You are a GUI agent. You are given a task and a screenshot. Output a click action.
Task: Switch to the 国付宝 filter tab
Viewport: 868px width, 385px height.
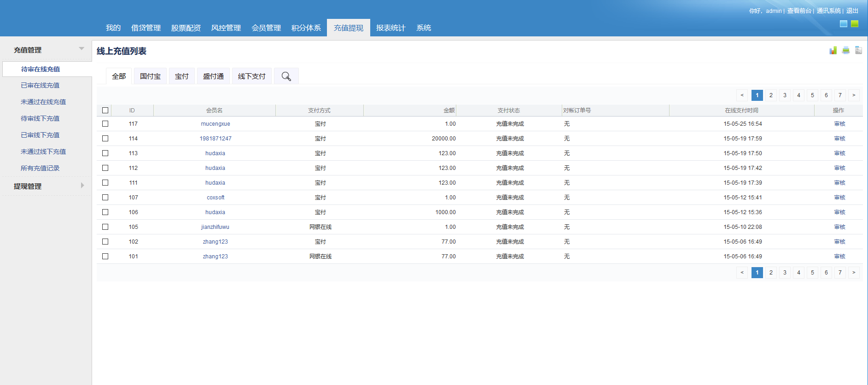click(150, 76)
